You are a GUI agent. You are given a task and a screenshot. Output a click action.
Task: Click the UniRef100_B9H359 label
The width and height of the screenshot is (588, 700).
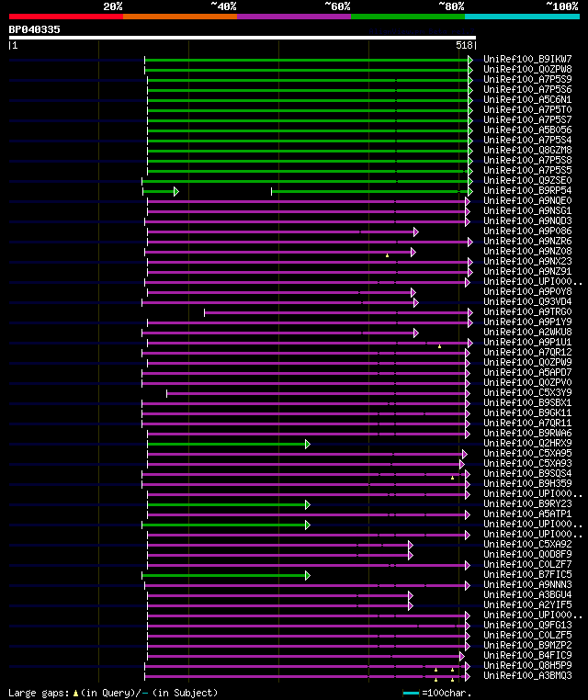(527, 483)
